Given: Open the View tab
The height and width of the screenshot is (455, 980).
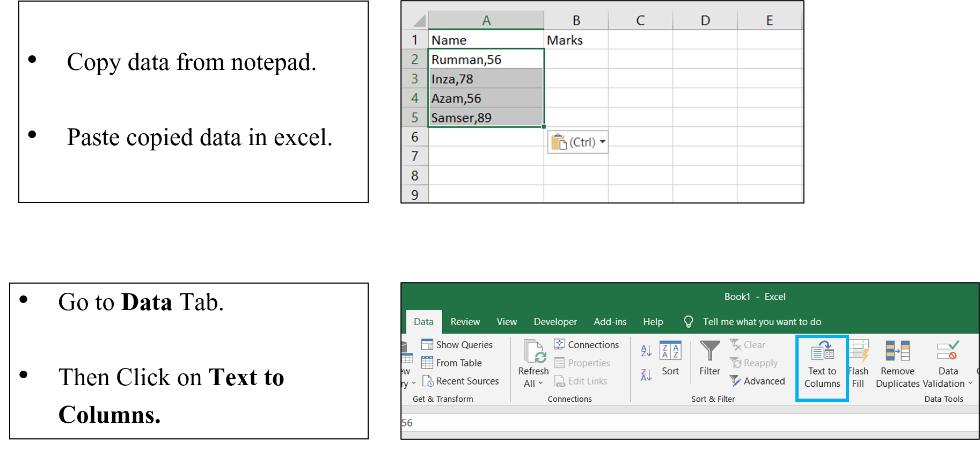Looking at the screenshot, I should click(507, 322).
